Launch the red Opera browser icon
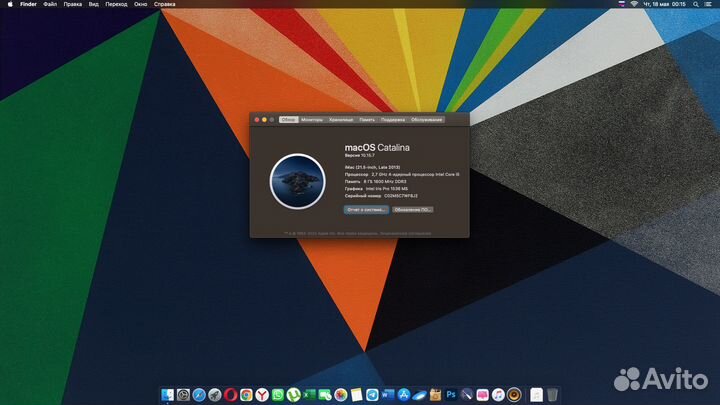This screenshot has width=720, height=405. tap(231, 394)
